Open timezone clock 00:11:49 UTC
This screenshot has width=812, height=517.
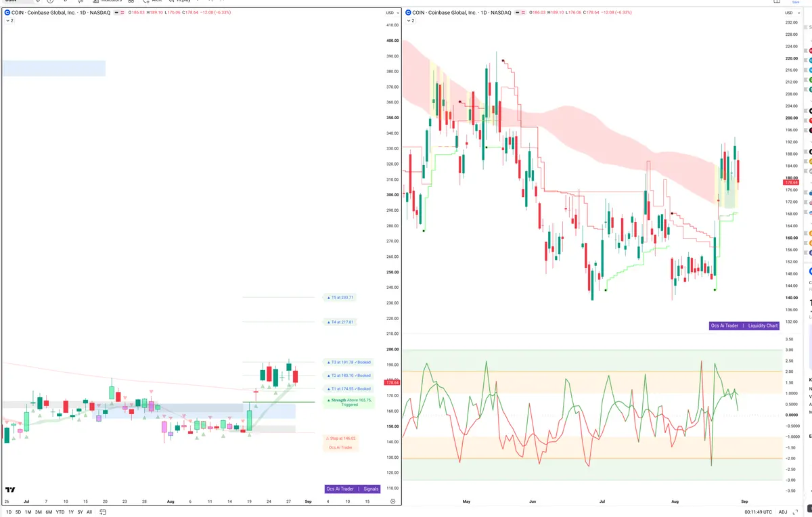[x=758, y=512]
